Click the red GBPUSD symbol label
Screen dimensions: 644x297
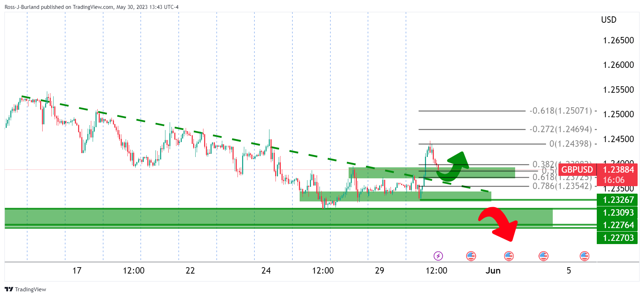[577, 170]
